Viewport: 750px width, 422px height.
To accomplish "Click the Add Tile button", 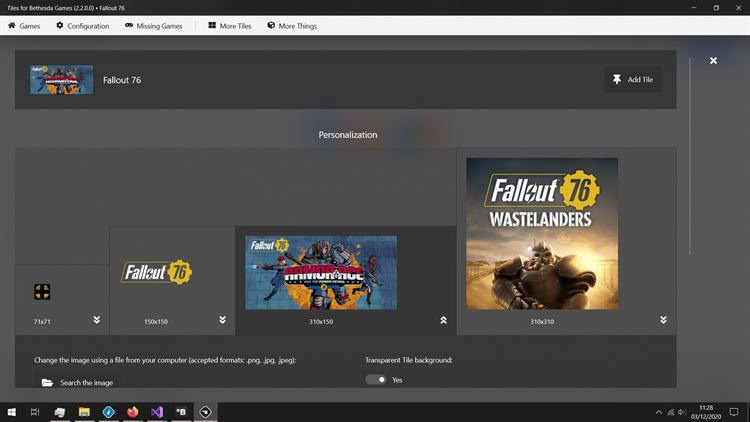I will click(633, 79).
